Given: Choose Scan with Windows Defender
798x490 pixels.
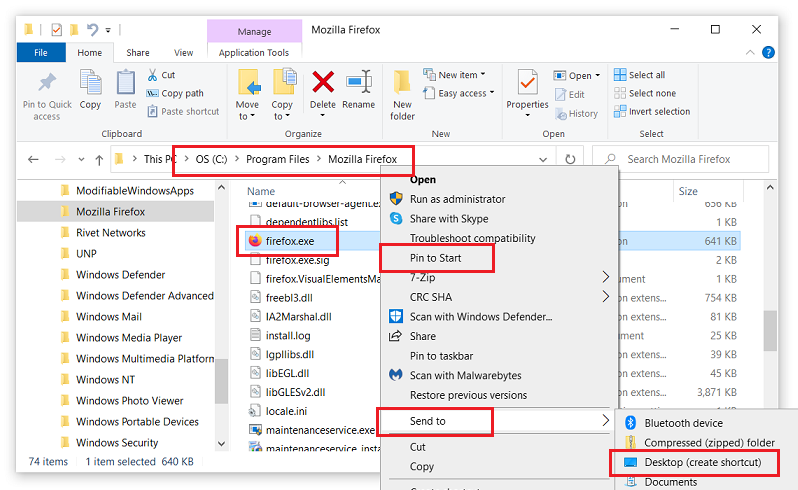Looking at the screenshot, I should point(481,316).
